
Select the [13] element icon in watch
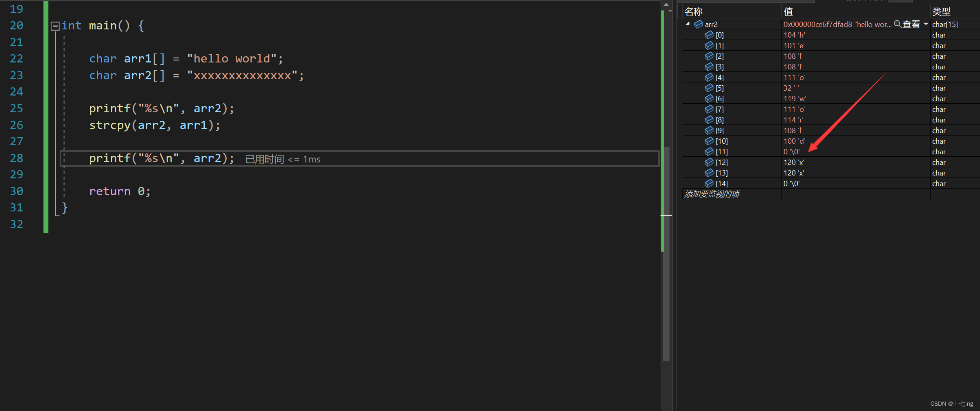click(709, 173)
